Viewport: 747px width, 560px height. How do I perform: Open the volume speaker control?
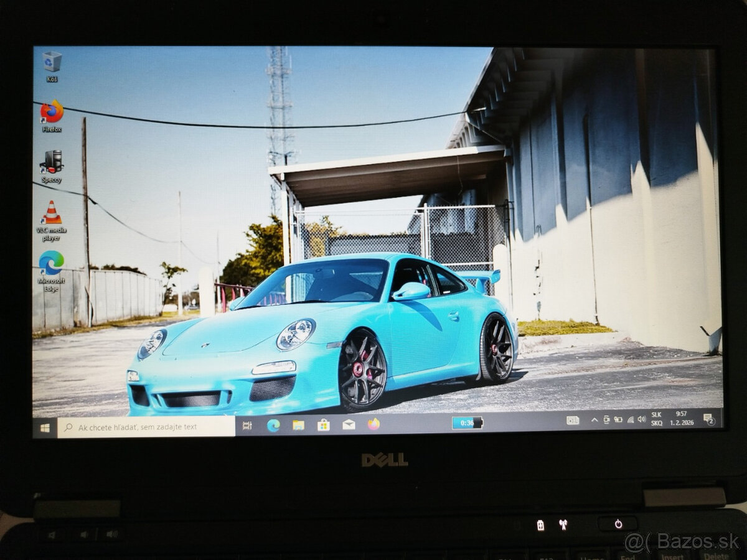(642, 419)
